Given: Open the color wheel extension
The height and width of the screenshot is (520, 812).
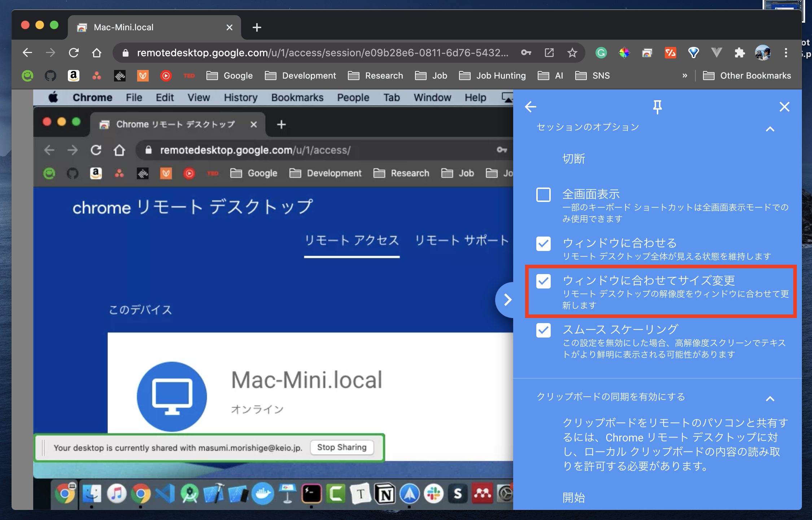Looking at the screenshot, I should pos(624,53).
